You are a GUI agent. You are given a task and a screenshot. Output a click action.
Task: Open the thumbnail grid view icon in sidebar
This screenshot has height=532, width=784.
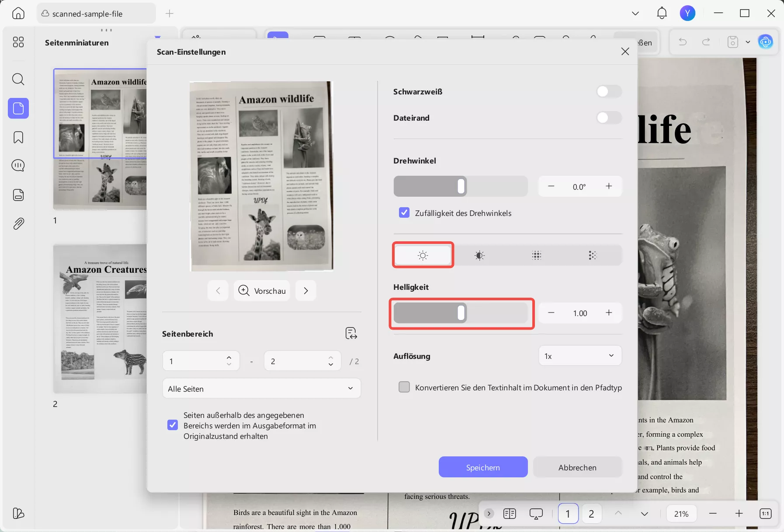pyautogui.click(x=18, y=42)
